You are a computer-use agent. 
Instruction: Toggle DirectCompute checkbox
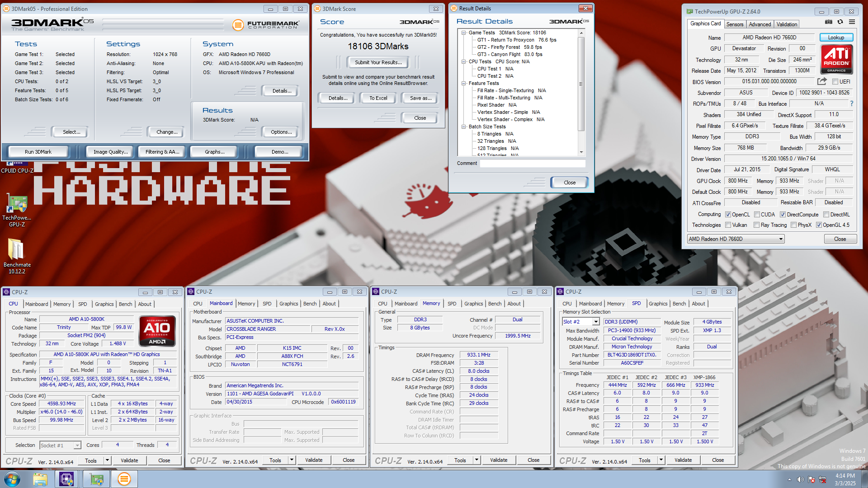point(783,215)
